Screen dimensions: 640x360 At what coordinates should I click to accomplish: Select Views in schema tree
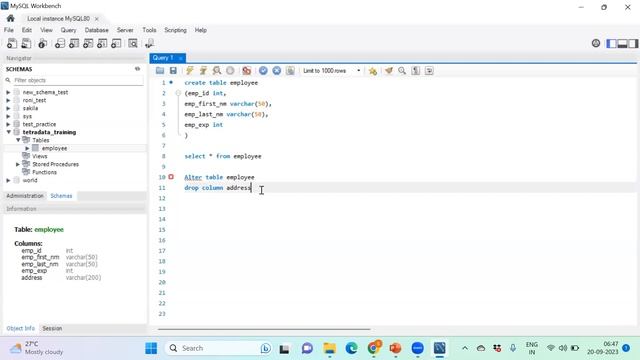40,156
